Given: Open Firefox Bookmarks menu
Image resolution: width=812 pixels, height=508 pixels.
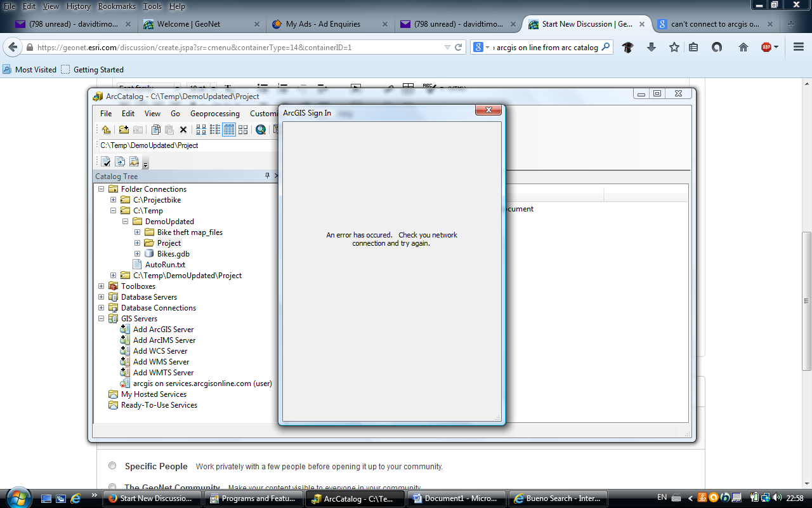Looking at the screenshot, I should pyautogui.click(x=117, y=6).
